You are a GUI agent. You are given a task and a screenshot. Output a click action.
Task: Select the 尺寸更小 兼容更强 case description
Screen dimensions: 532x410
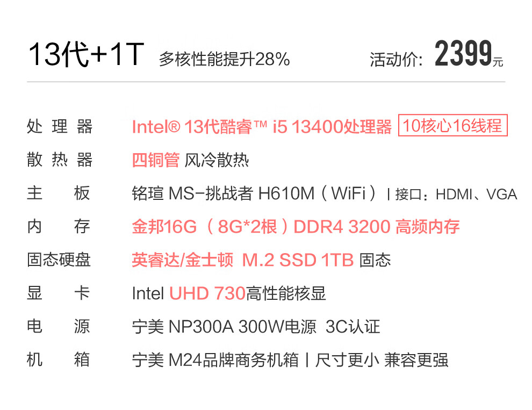coord(382,360)
